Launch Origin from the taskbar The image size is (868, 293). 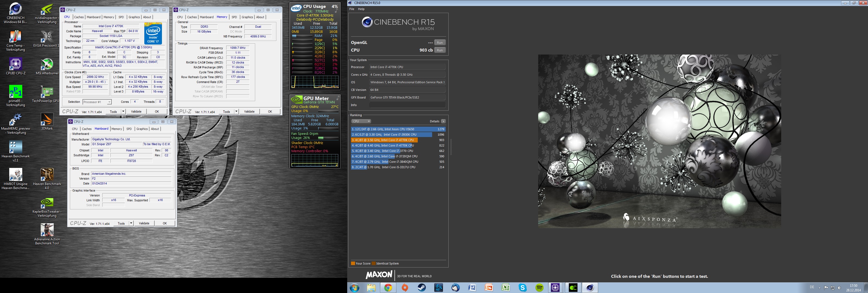click(405, 288)
